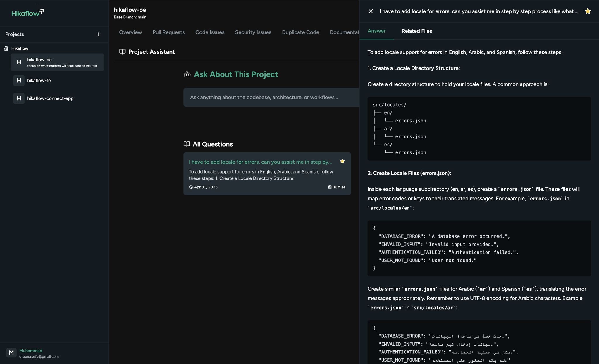Viewport: 599px width, 364px height.
Task: Close the answer side panel
Action: (x=371, y=11)
